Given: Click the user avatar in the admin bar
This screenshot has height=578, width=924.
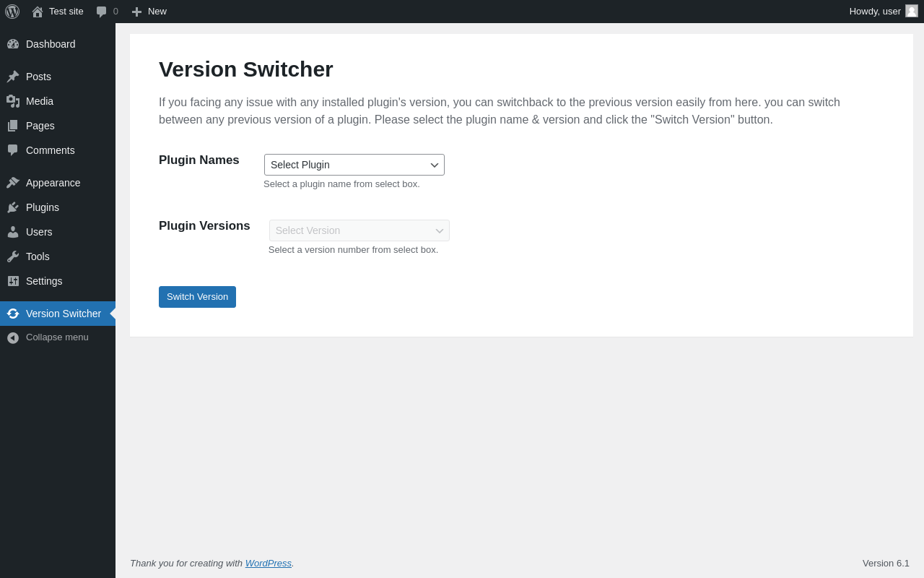Looking at the screenshot, I should 912,11.
